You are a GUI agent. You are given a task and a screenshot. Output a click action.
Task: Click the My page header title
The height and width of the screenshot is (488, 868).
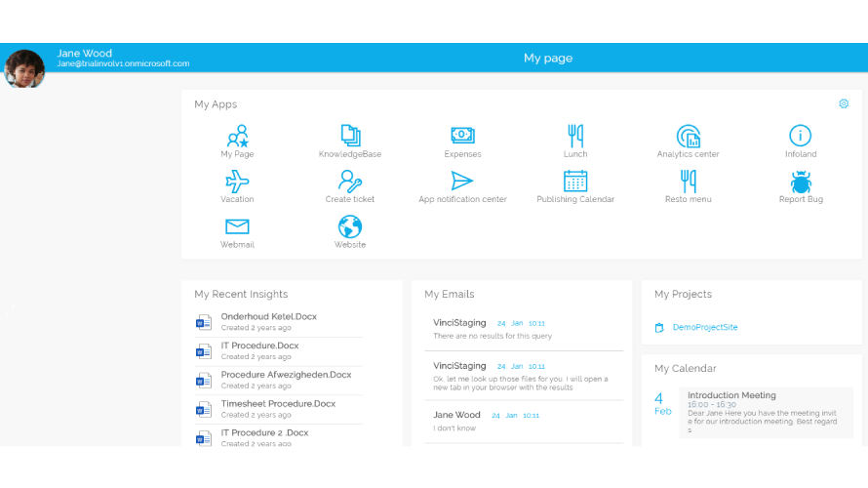(x=548, y=59)
